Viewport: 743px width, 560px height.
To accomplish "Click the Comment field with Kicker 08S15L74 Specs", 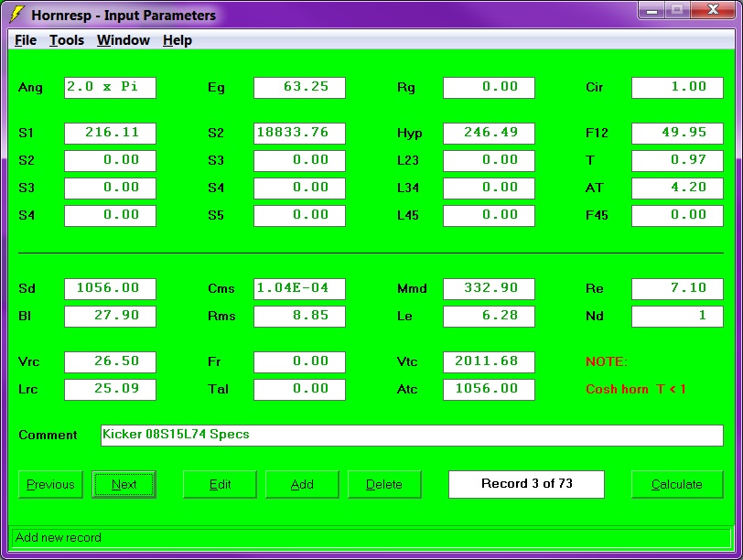I will coord(413,436).
